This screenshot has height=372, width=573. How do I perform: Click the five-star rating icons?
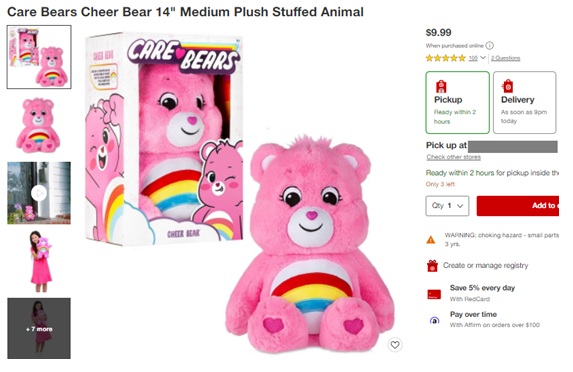pos(445,58)
